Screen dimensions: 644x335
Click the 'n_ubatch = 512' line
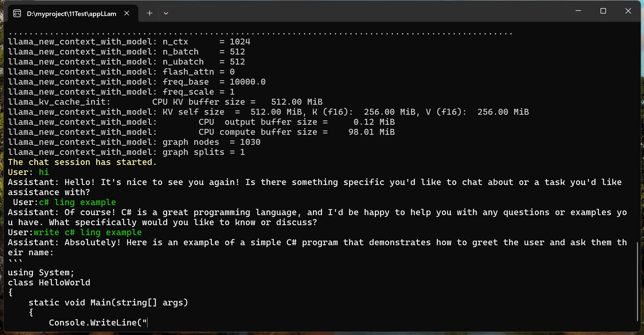coord(127,62)
